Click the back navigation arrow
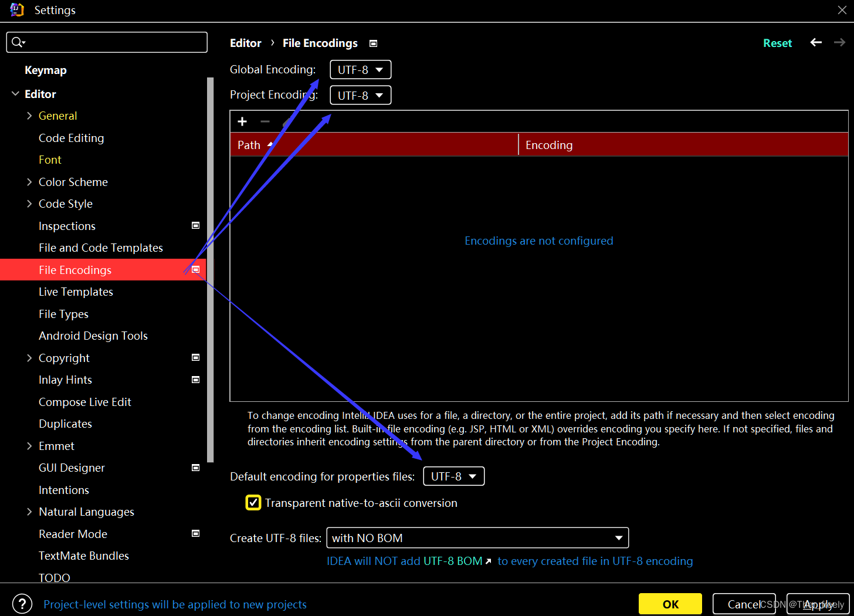The height and width of the screenshot is (616, 854). pos(816,42)
